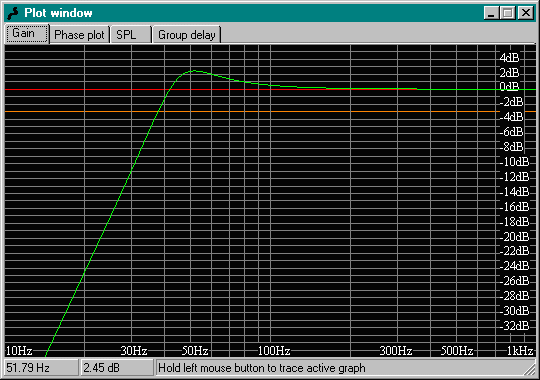Switch to the Gain tab
Screen dimensions: 540x380
27,34
